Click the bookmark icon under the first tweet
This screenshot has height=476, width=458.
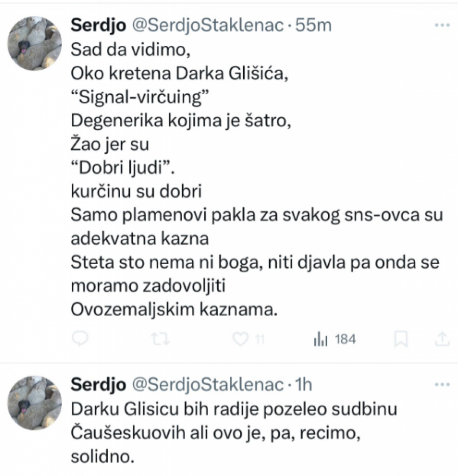(402, 338)
